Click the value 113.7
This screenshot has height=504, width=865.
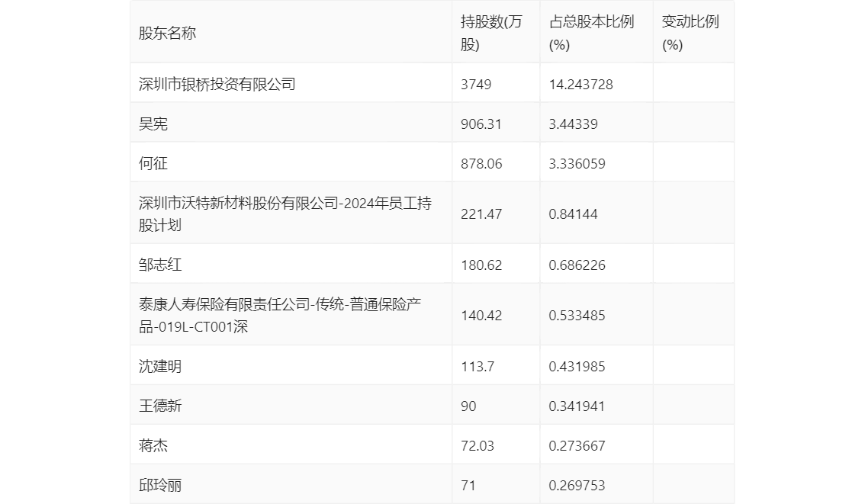478,367
